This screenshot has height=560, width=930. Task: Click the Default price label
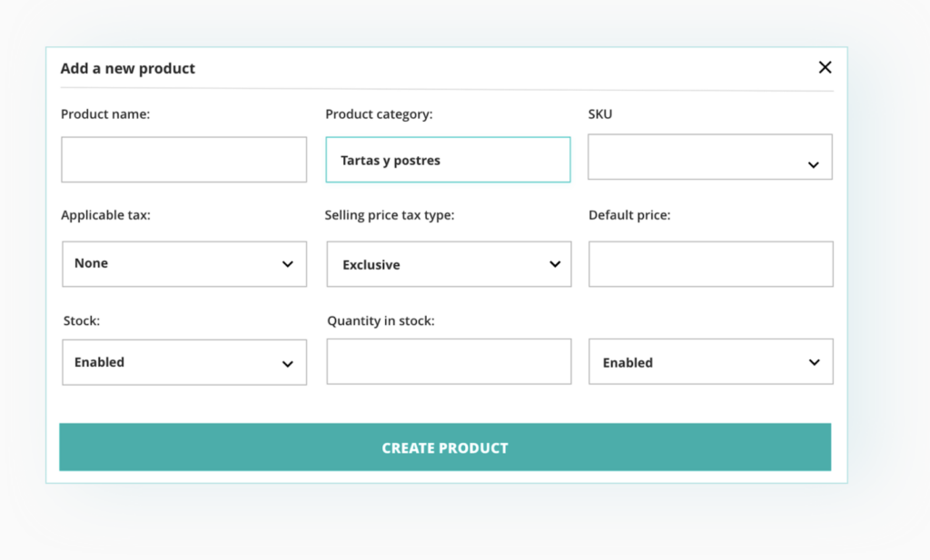tap(629, 216)
